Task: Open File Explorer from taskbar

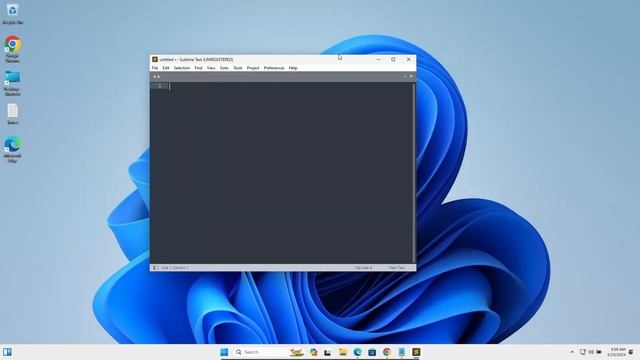Action: pos(342,352)
